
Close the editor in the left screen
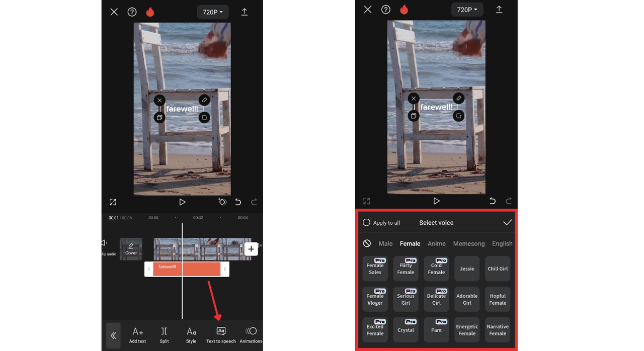[x=114, y=12]
